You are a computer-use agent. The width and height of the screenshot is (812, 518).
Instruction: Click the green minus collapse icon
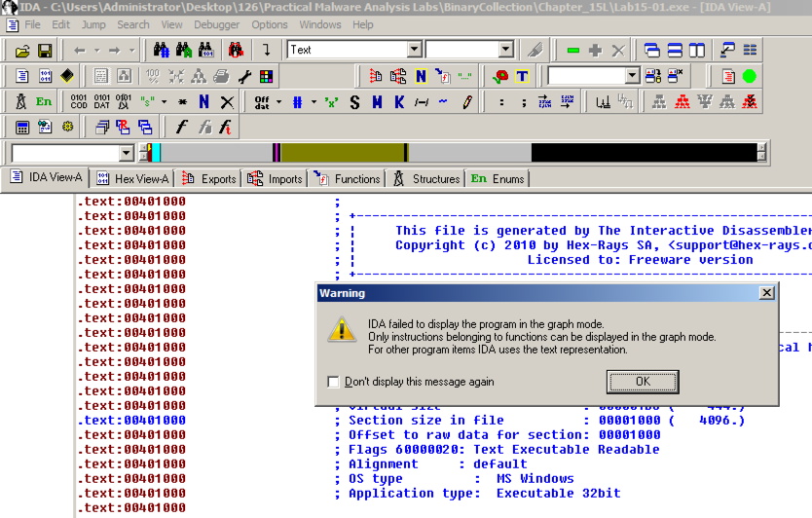coord(572,51)
